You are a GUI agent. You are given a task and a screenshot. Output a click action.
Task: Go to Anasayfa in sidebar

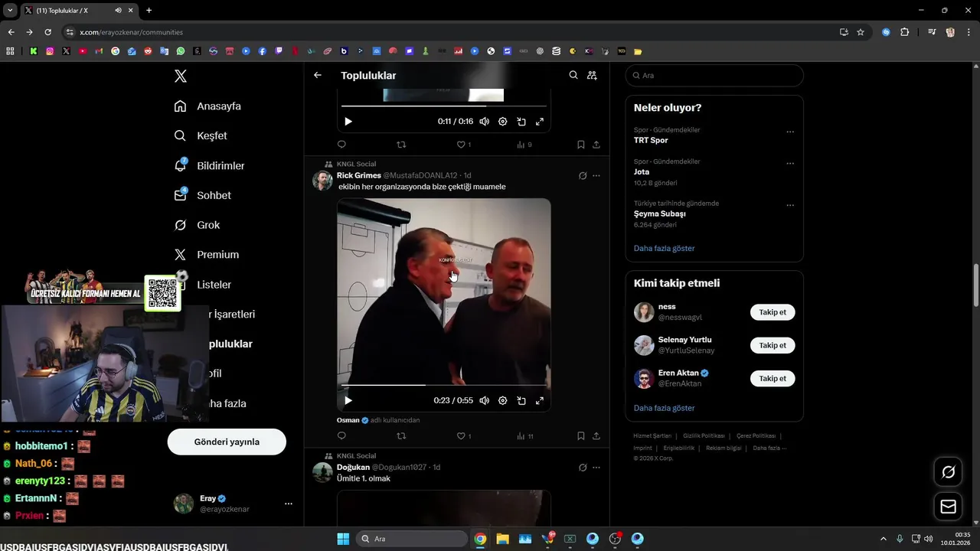point(207,106)
